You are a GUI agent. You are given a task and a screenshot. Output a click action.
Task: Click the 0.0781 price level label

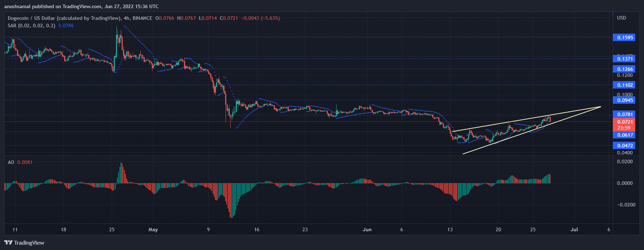tap(624, 114)
